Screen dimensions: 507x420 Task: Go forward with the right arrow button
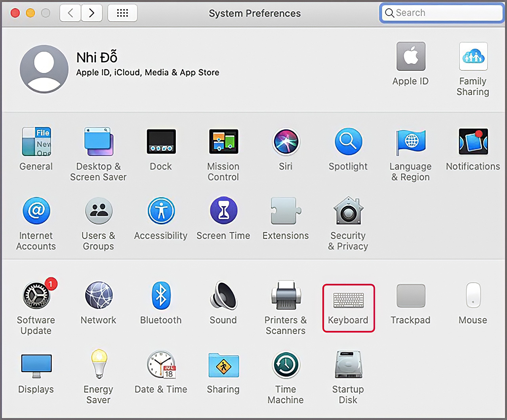(x=92, y=13)
